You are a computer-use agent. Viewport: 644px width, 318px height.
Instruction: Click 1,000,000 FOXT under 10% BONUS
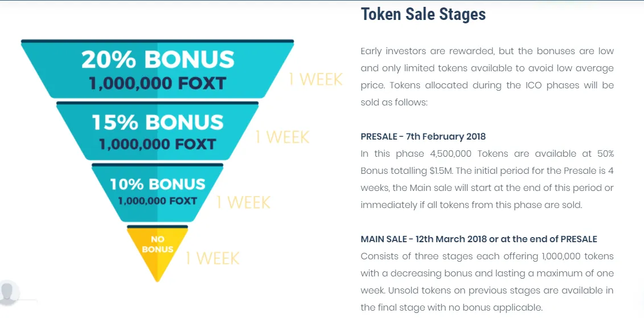tap(157, 201)
